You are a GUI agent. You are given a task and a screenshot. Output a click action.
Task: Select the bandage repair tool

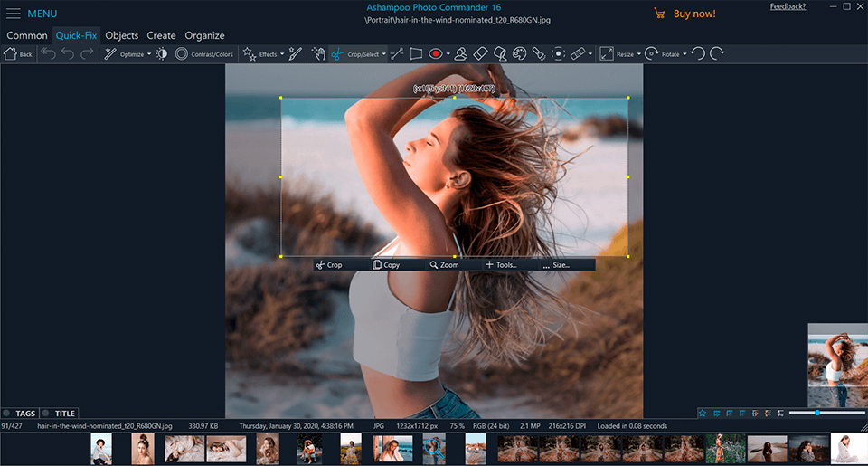[578, 53]
